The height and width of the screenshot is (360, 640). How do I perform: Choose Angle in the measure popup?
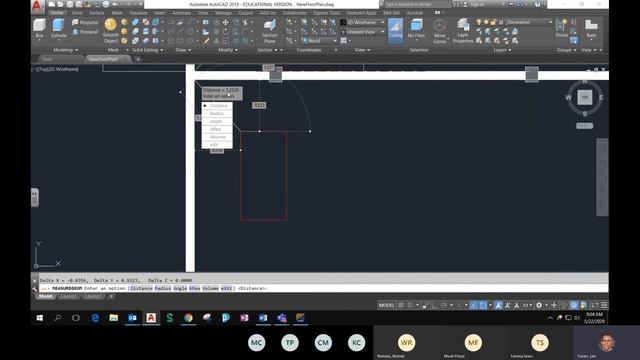click(217, 121)
